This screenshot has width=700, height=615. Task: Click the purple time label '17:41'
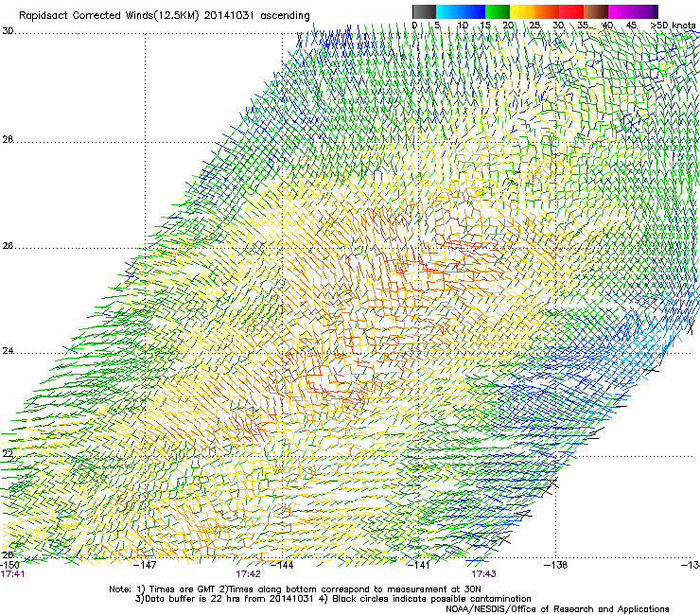(12, 574)
